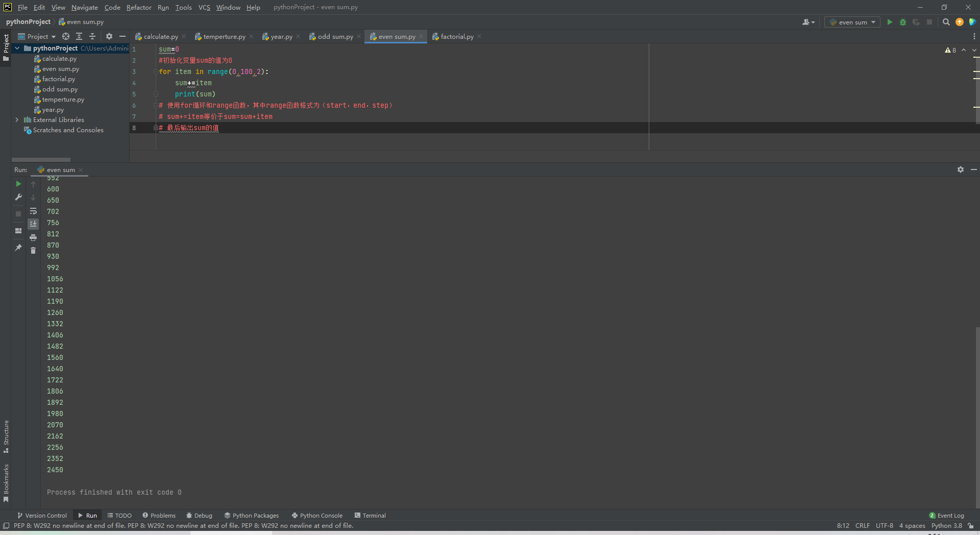Collapse the for loop code fold marker
The image size is (980, 535).
(x=156, y=72)
